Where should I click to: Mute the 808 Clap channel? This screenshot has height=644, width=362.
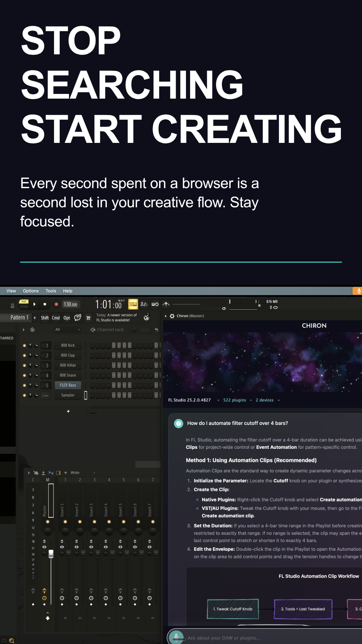coord(24,356)
